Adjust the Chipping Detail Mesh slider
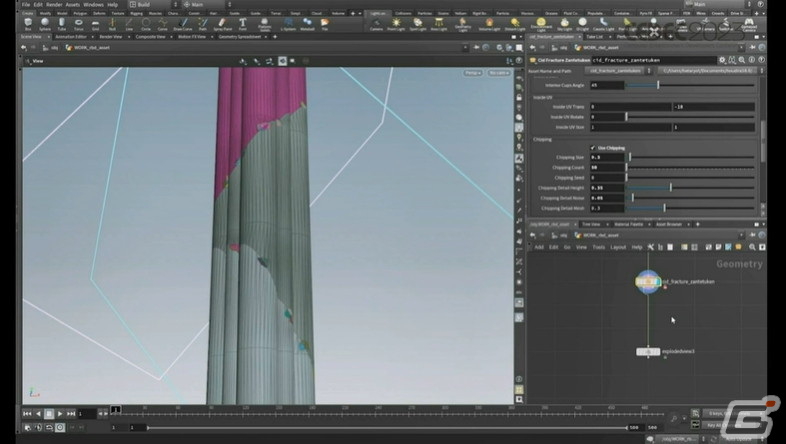Image resolution: width=786 pixels, height=444 pixels. click(690, 208)
